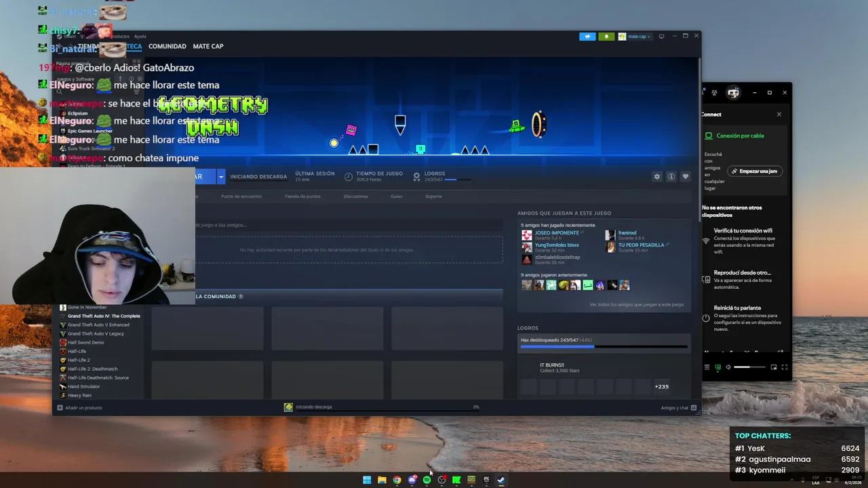Open File Explorer from the taskbar
Image resolution: width=868 pixels, height=488 pixels.
point(382,480)
